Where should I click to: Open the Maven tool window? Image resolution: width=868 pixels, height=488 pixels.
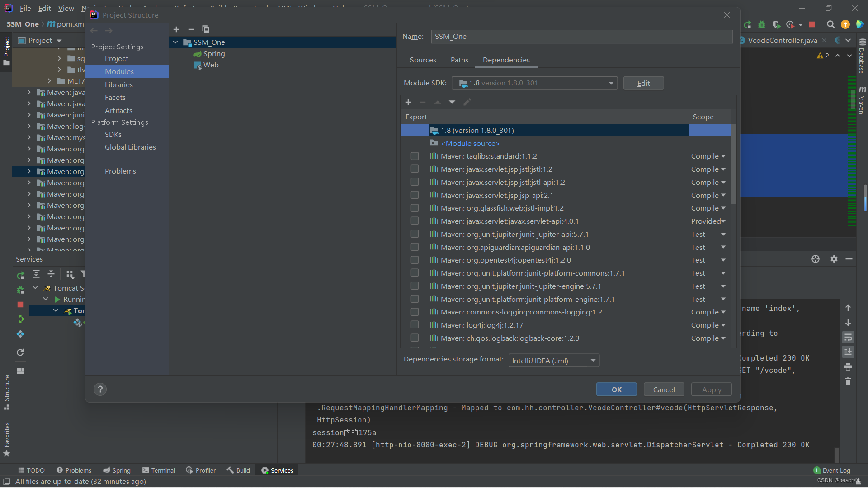tap(862, 100)
